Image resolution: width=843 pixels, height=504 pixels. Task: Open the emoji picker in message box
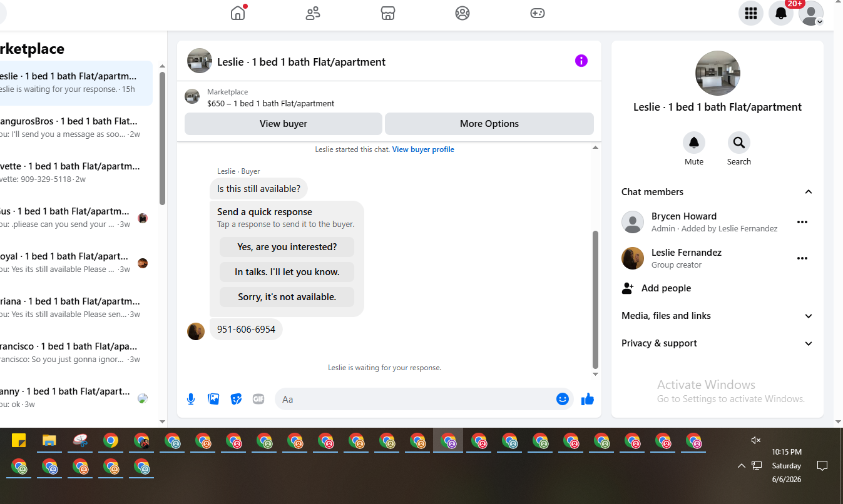click(563, 399)
